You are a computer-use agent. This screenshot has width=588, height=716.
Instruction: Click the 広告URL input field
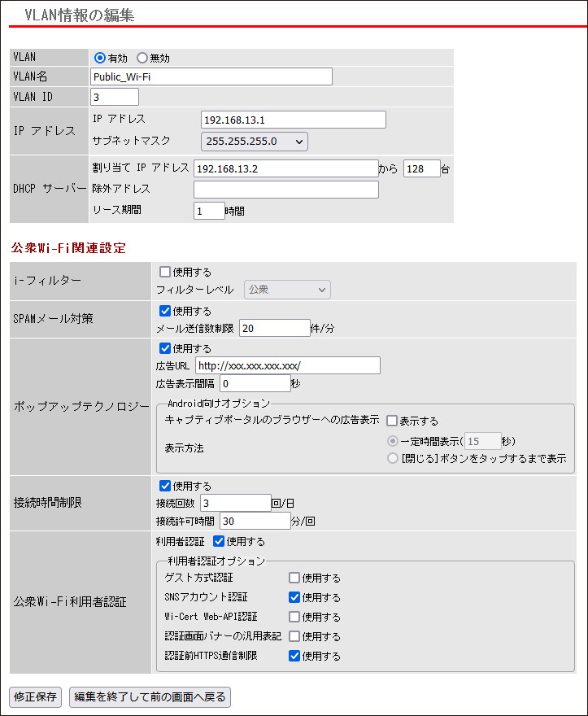(x=288, y=365)
